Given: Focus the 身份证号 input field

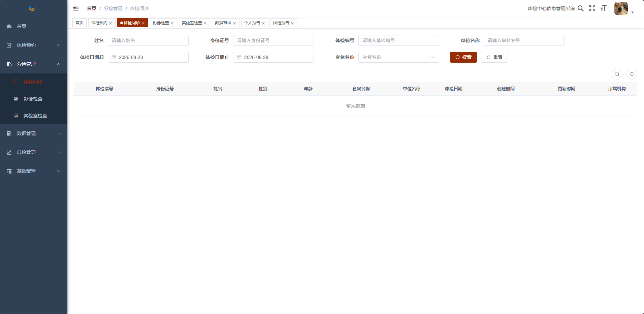Looking at the screenshot, I should coord(273,40).
